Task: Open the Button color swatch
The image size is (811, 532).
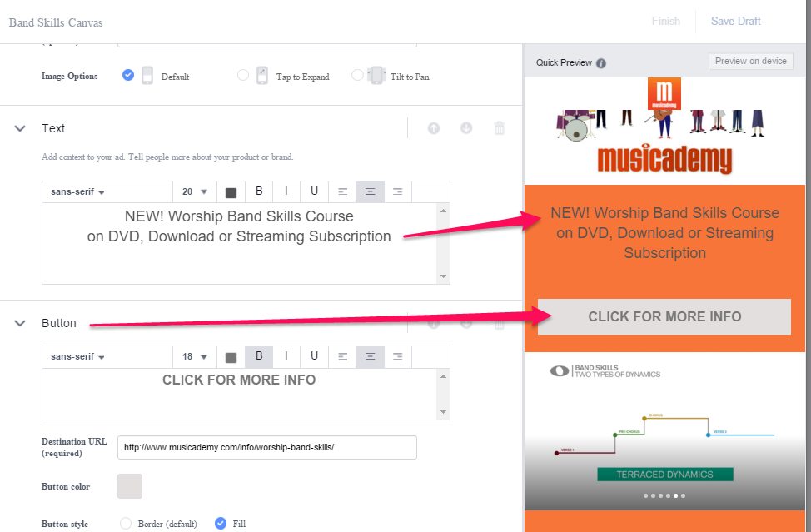Action: pos(130,486)
